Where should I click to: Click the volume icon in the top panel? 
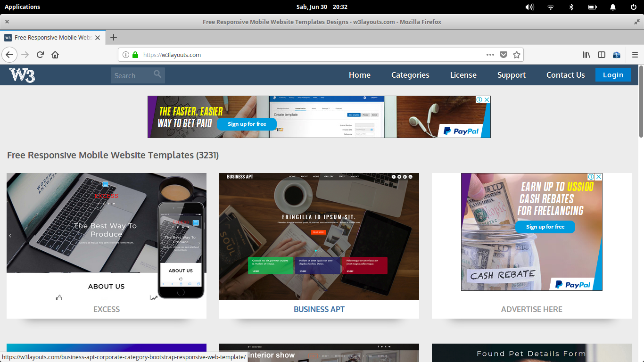529,7
